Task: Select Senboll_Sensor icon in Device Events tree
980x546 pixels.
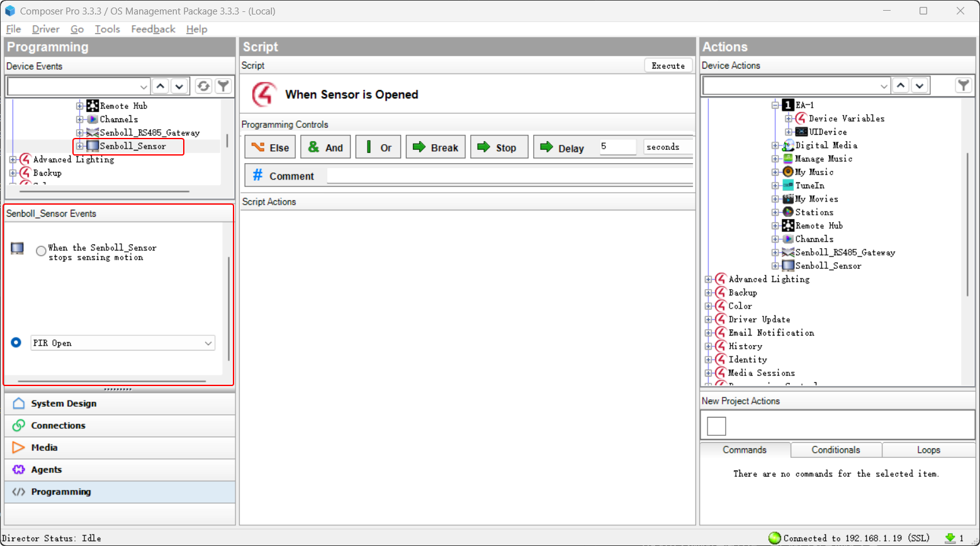Action: click(x=93, y=146)
